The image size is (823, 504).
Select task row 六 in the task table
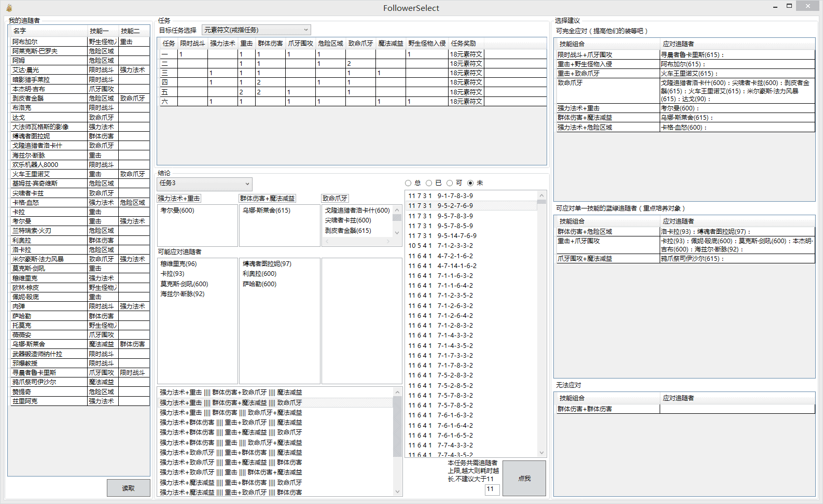353,102
